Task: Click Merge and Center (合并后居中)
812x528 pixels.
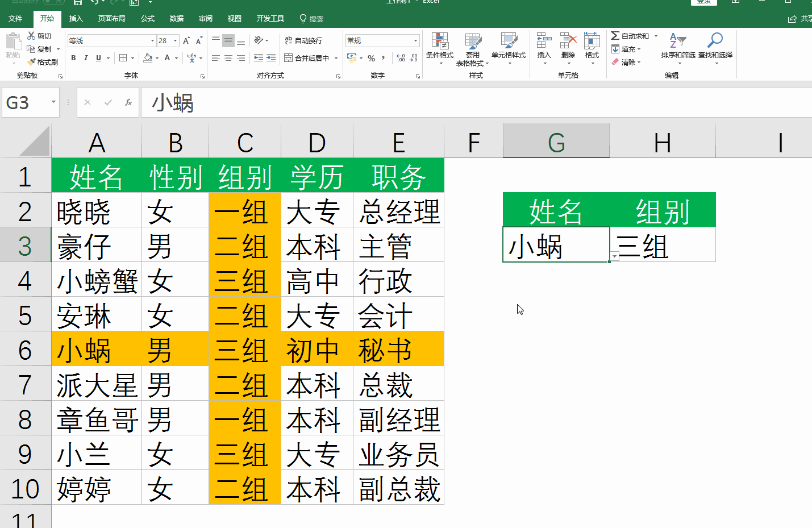Action: coord(307,58)
